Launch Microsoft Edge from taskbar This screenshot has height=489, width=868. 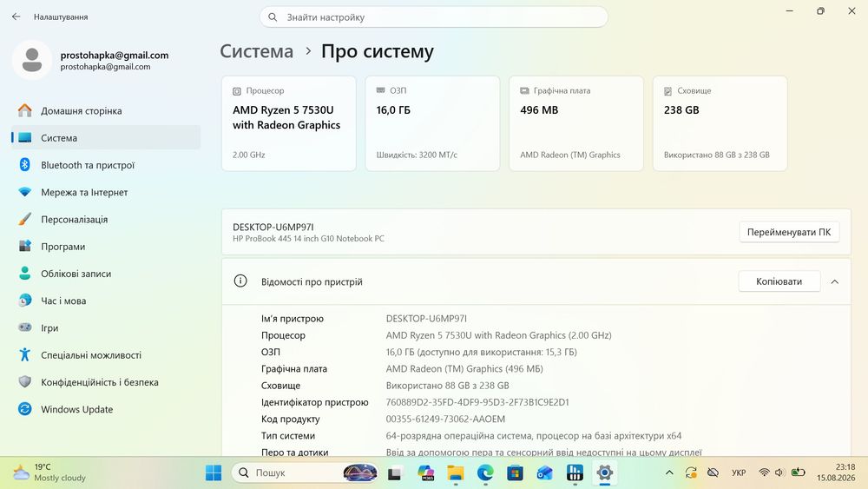click(x=485, y=473)
